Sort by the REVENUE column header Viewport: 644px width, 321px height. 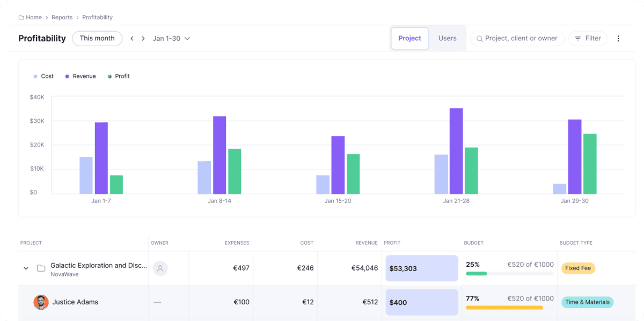tap(367, 243)
